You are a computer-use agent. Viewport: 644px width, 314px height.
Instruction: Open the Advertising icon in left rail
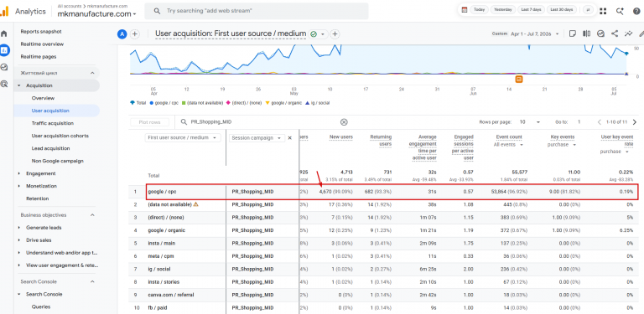[4, 84]
